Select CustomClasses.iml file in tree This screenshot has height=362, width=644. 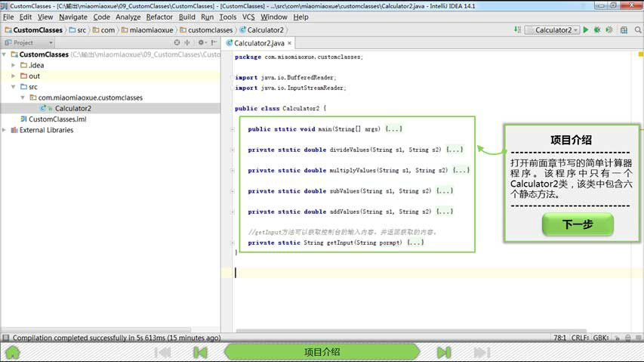tap(57, 119)
